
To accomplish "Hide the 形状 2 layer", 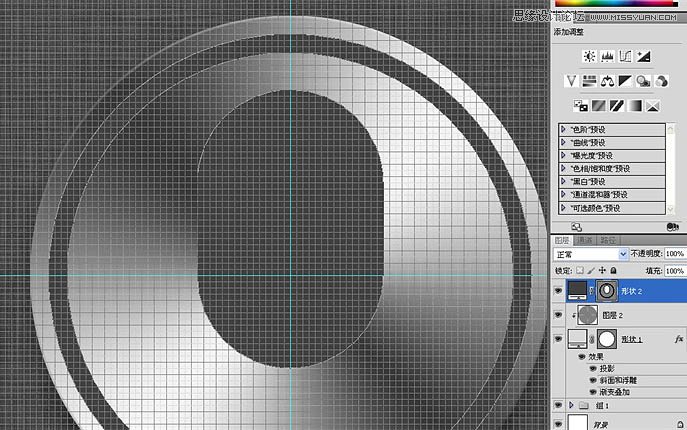I will click(558, 291).
